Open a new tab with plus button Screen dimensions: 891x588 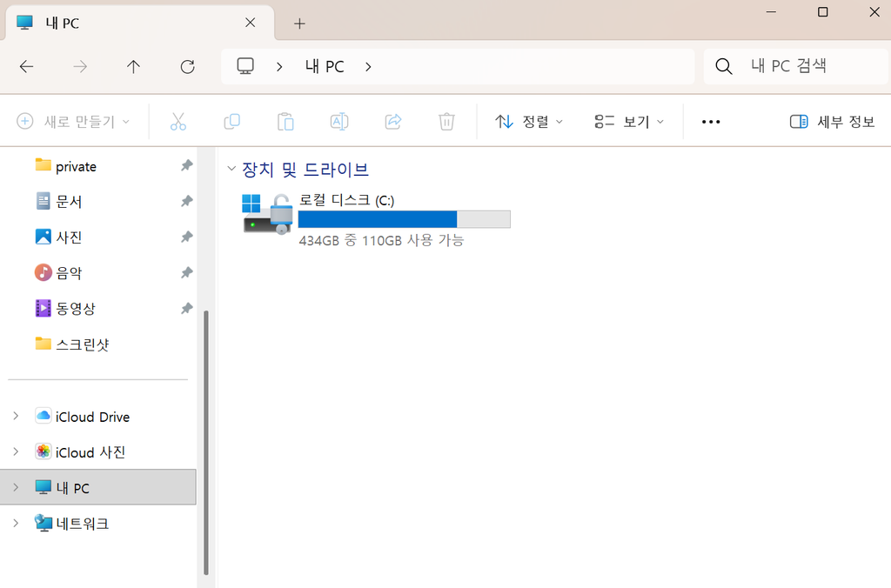point(299,23)
